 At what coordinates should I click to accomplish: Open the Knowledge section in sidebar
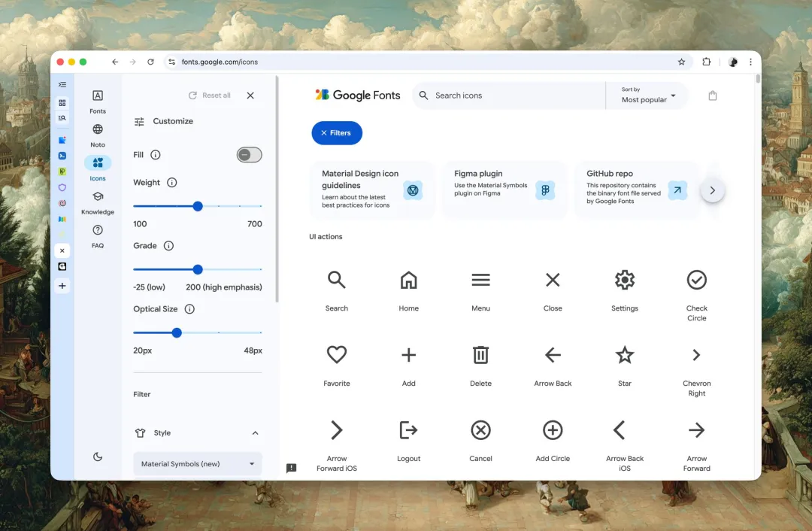(98, 202)
